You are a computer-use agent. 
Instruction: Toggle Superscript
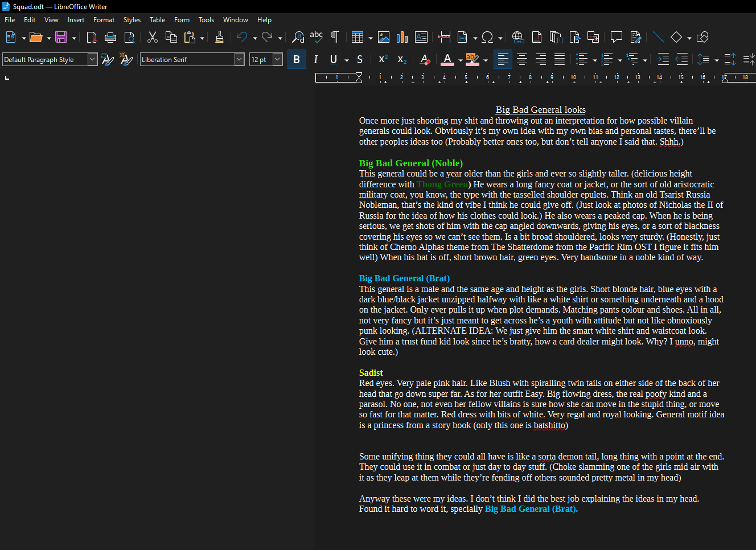383,59
